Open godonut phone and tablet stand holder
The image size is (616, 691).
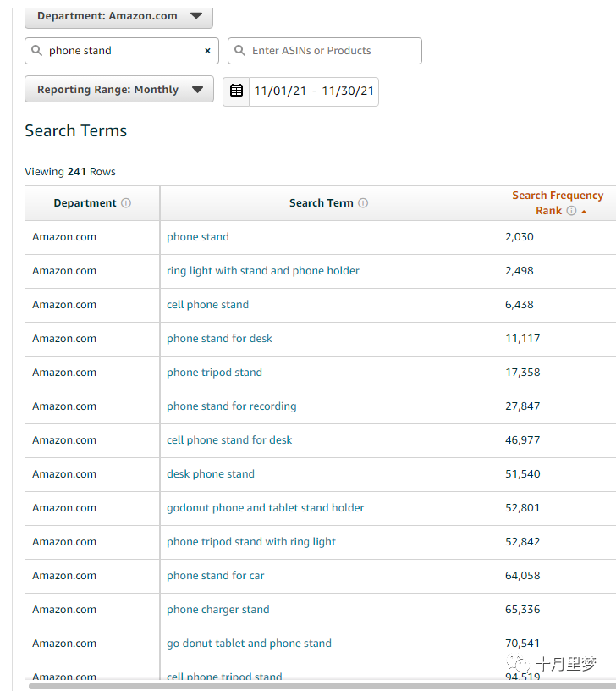(x=265, y=508)
